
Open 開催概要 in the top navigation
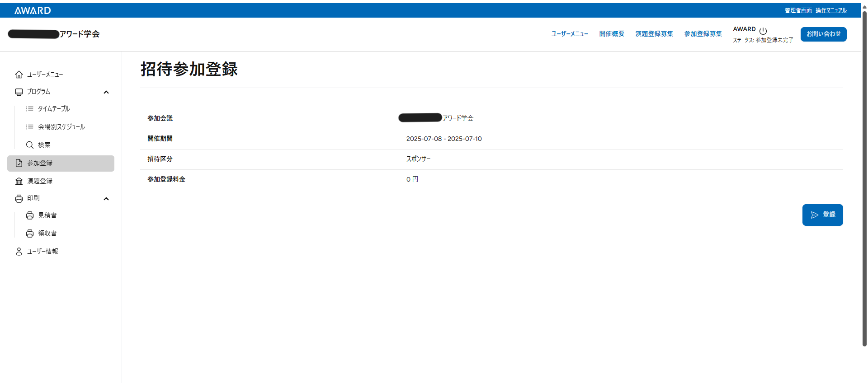pyautogui.click(x=612, y=34)
